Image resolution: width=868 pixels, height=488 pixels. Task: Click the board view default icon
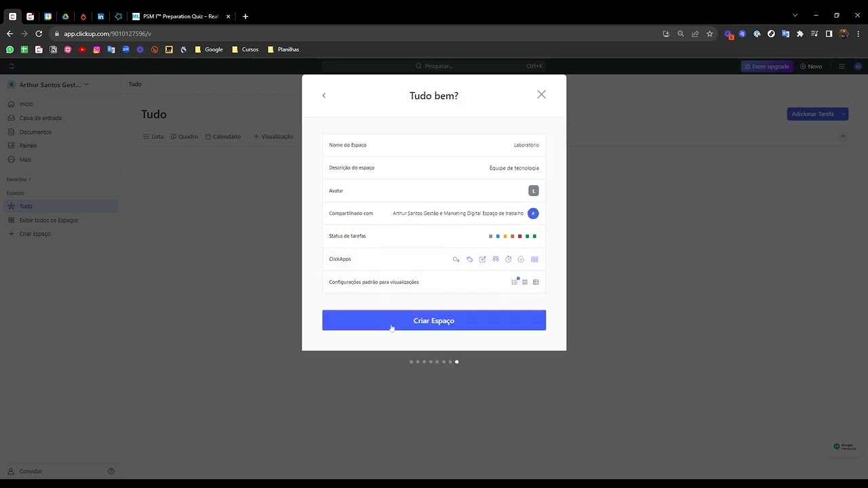(x=525, y=282)
